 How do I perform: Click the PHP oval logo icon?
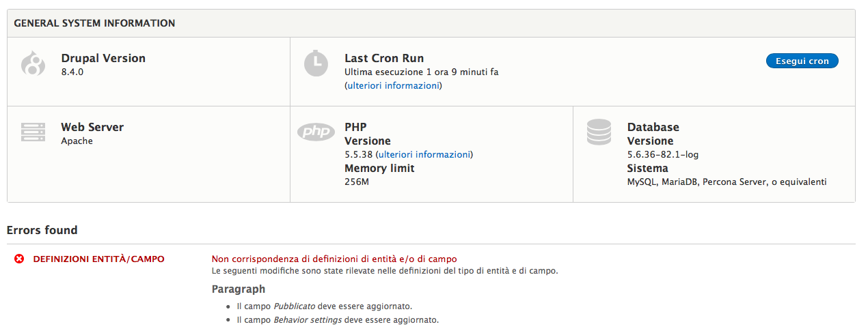pyautogui.click(x=316, y=132)
